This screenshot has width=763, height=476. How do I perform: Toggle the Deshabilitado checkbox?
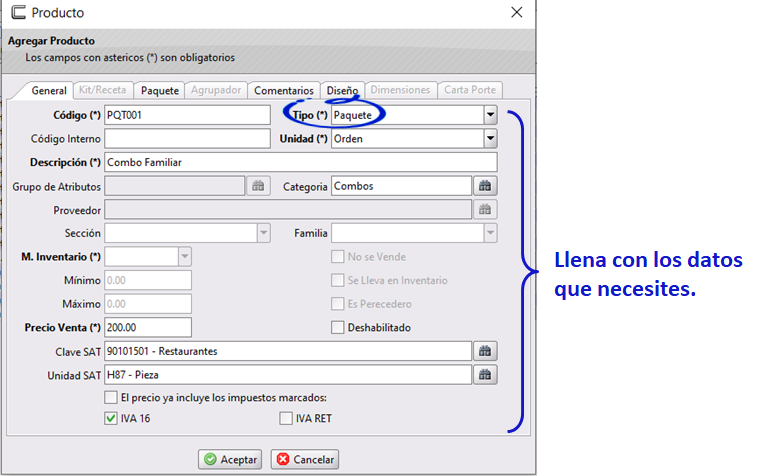coord(337,328)
